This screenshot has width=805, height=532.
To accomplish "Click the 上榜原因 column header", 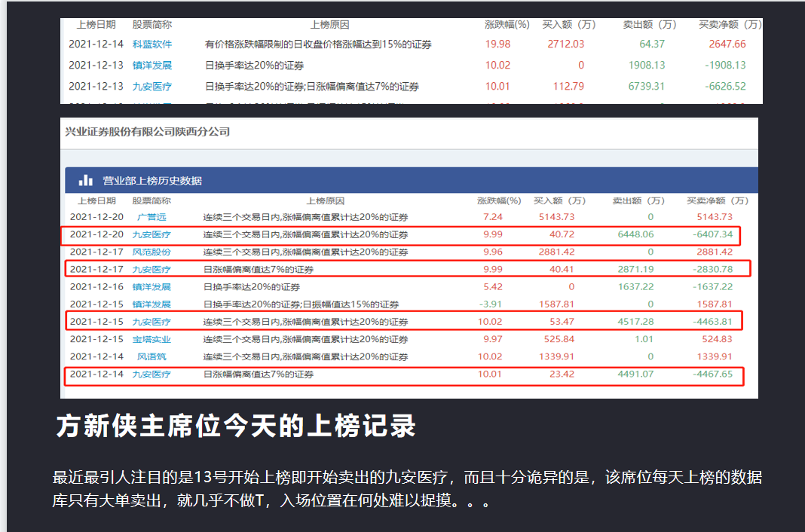I will [x=324, y=200].
